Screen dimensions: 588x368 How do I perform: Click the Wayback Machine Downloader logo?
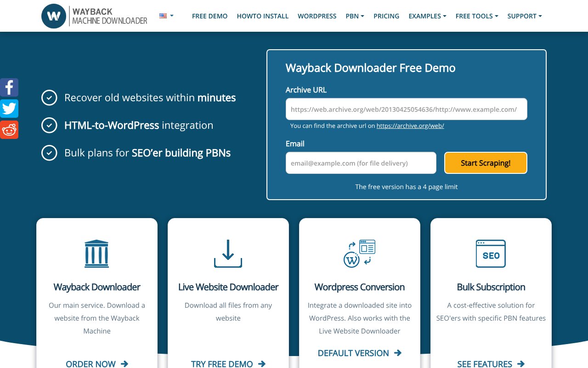point(94,16)
